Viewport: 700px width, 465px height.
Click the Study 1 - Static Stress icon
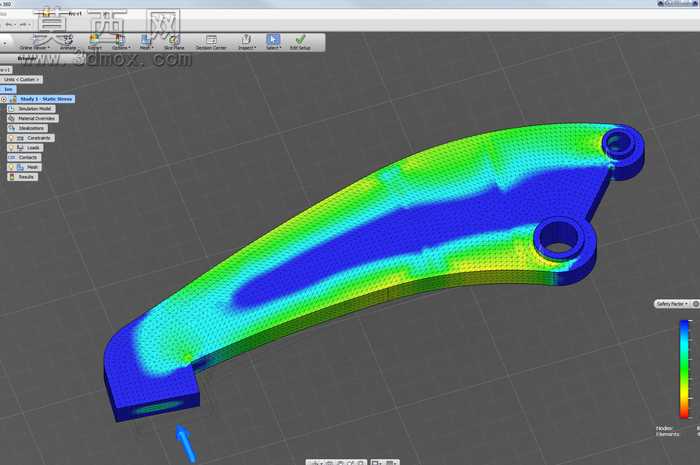coord(13,99)
